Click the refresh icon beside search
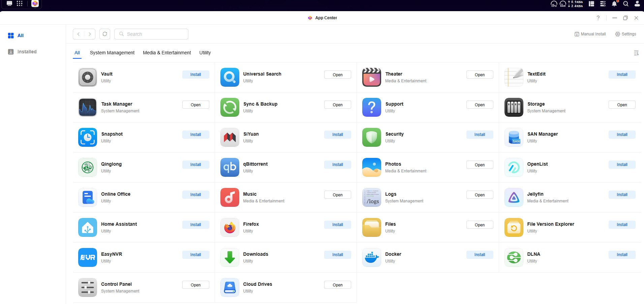 (x=105, y=34)
